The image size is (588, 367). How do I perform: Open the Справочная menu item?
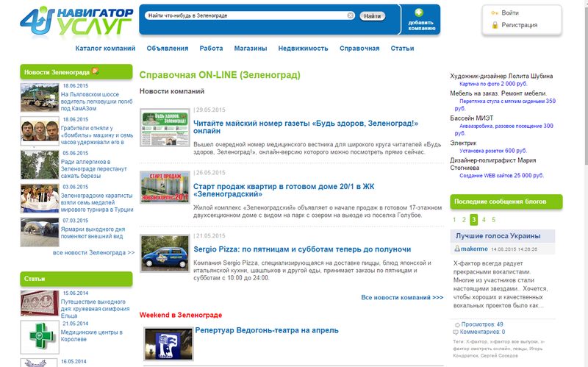coord(359,49)
